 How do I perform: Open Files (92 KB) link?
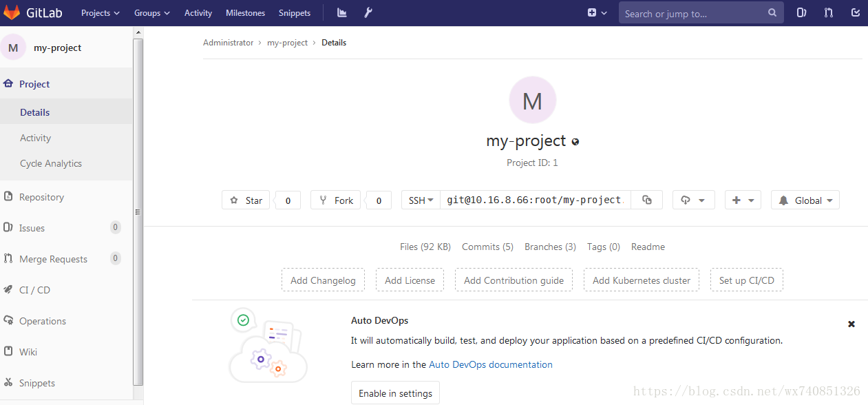(425, 247)
